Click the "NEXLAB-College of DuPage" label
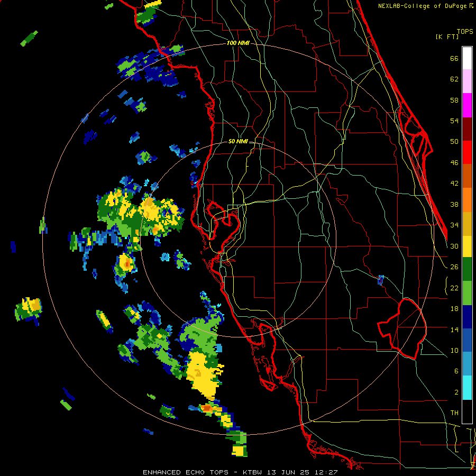 tap(422, 6)
